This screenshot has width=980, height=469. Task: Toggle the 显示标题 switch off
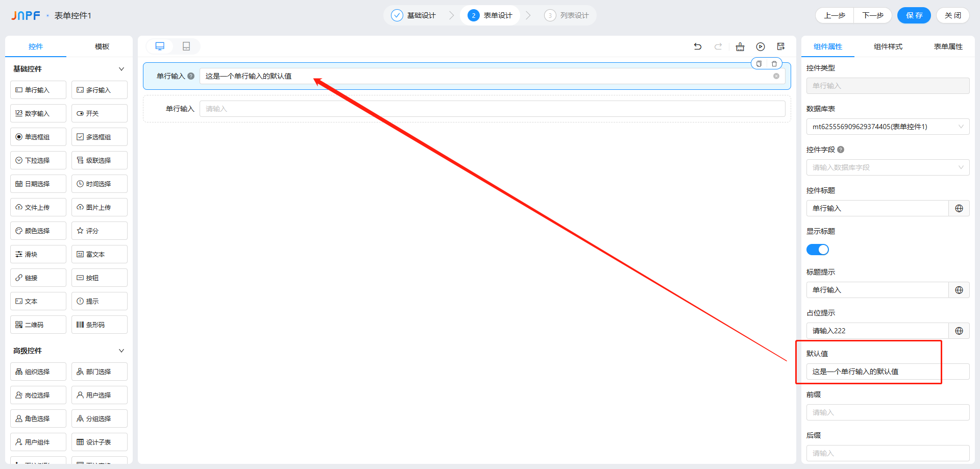(818, 250)
